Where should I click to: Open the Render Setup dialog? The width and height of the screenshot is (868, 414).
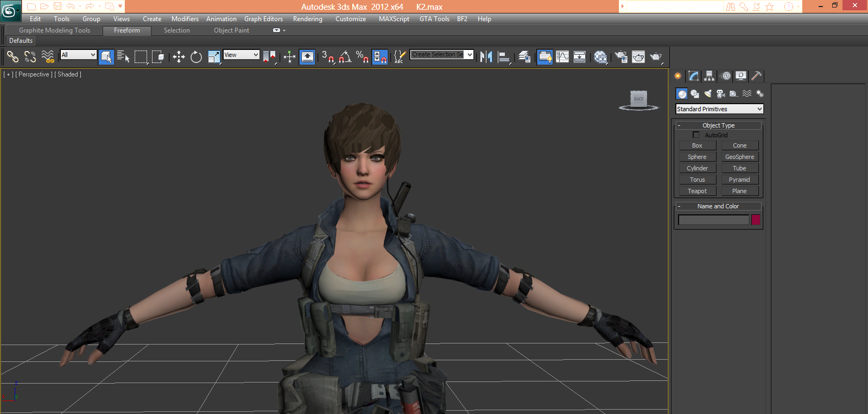[621, 56]
